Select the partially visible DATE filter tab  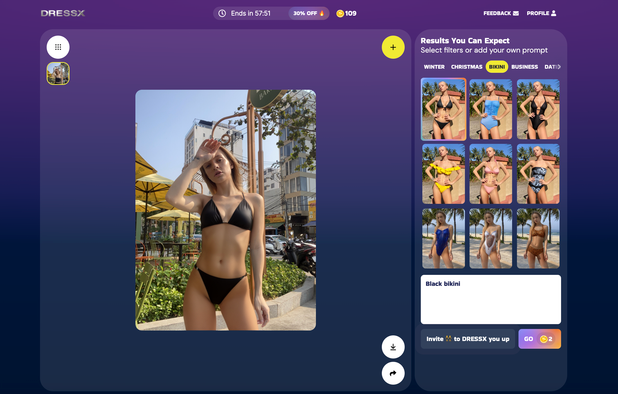[x=550, y=67]
